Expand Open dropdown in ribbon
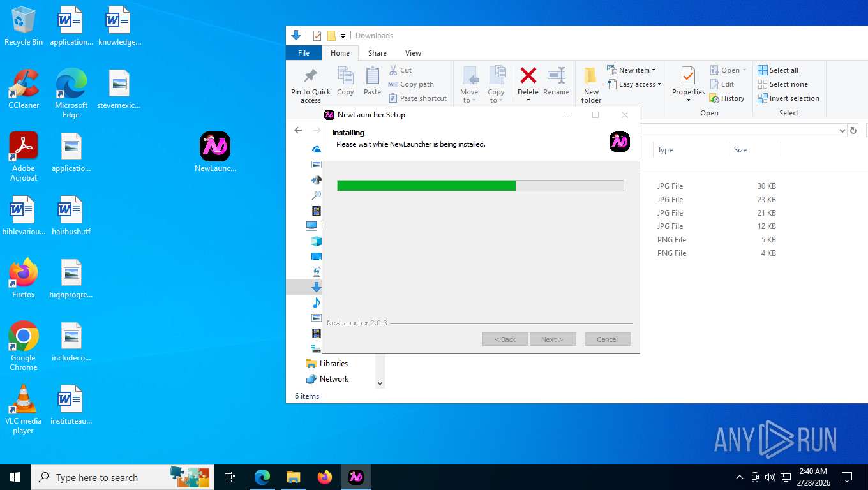Screen dimensions: 868x490 744,70
